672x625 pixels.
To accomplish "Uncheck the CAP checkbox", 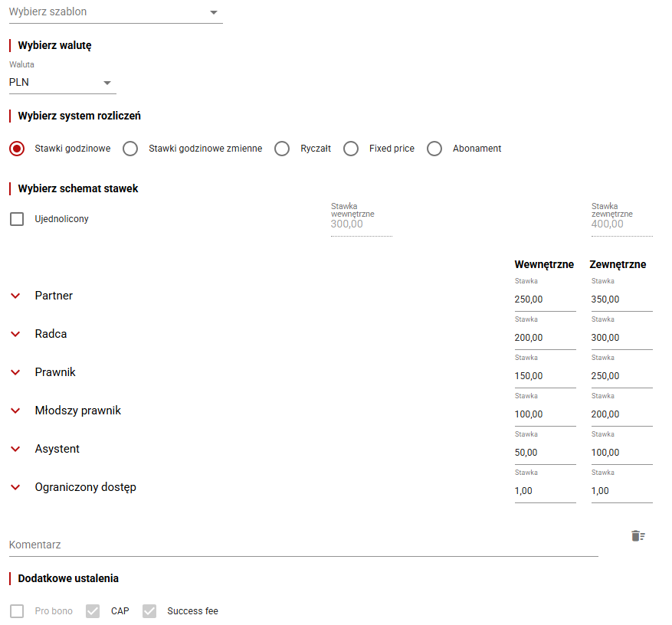I will coord(93,611).
